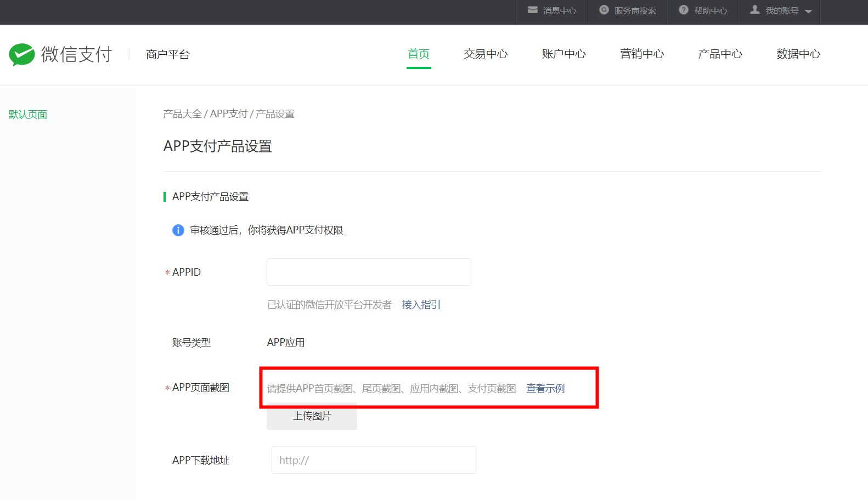Click the 审核通过后，你将获得APP支付权限 notice text
The image size is (868, 500).
click(267, 230)
